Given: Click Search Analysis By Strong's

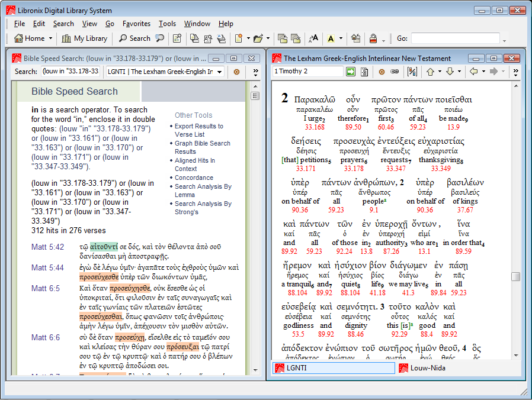Looking at the screenshot, I should 203,208.
